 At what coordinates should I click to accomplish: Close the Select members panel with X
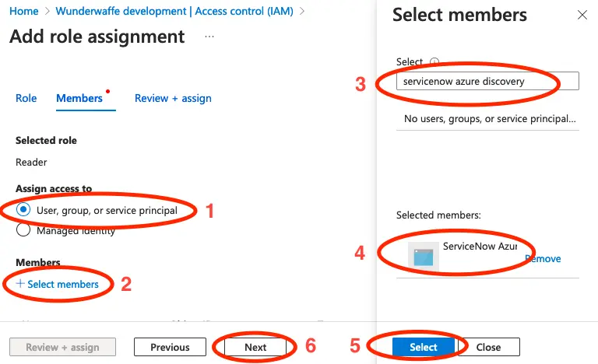582,15
